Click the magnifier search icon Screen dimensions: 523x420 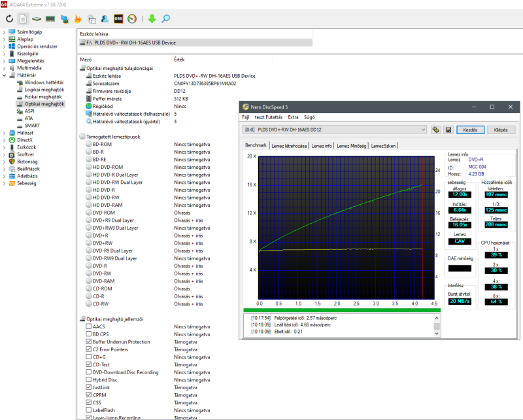(166, 19)
